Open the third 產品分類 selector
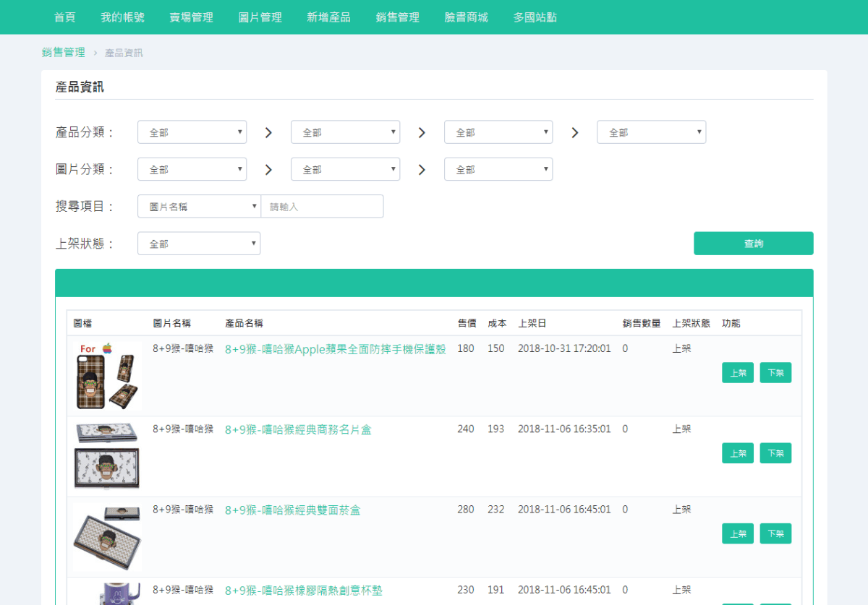The width and height of the screenshot is (868, 605). [x=498, y=132]
